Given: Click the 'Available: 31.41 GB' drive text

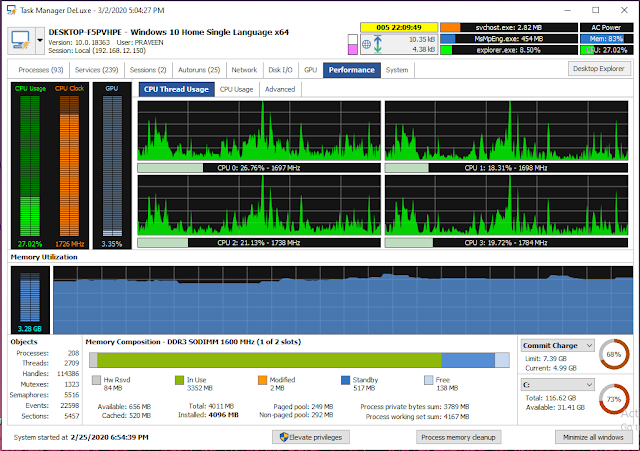Looking at the screenshot, I should (555, 407).
